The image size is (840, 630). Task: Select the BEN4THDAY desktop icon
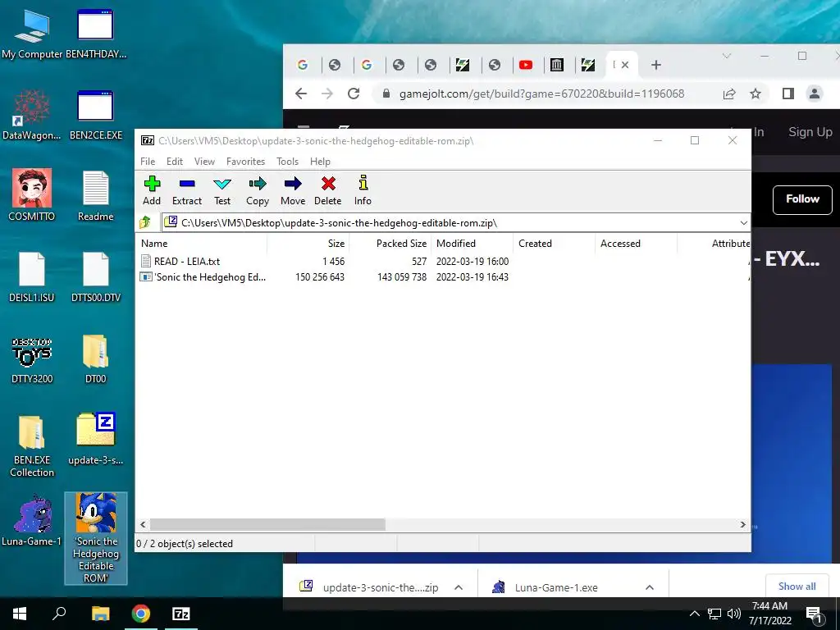(96, 33)
